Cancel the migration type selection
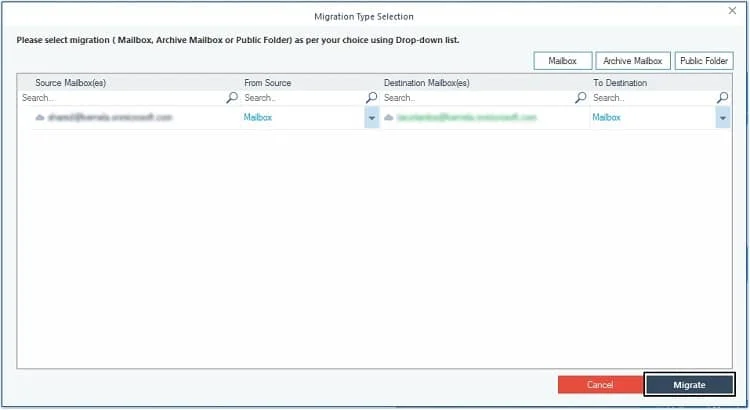 pos(600,385)
